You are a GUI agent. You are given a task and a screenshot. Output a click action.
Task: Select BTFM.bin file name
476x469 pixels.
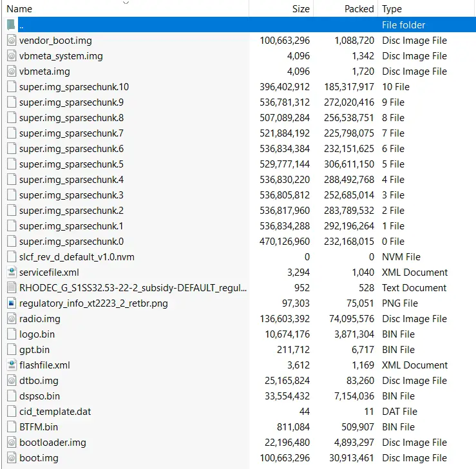[x=39, y=427]
